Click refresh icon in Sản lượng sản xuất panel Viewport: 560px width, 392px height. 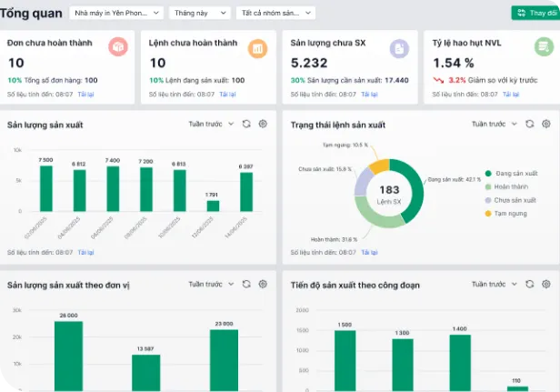pos(246,124)
